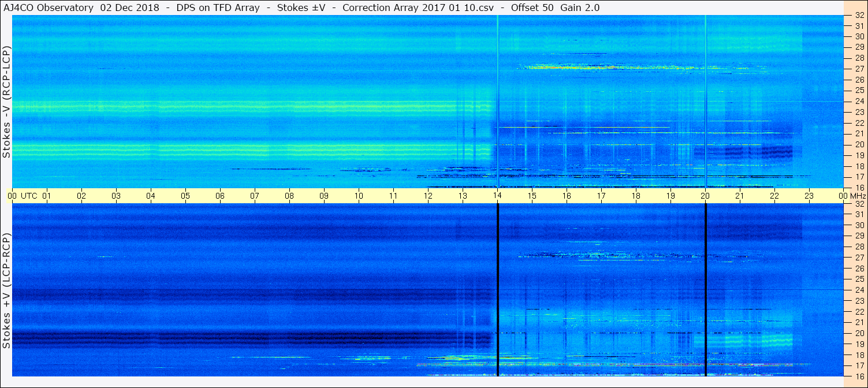The height and width of the screenshot is (388, 868).
Task: Click the 32 frequency label of upper panel
Action: point(859,16)
